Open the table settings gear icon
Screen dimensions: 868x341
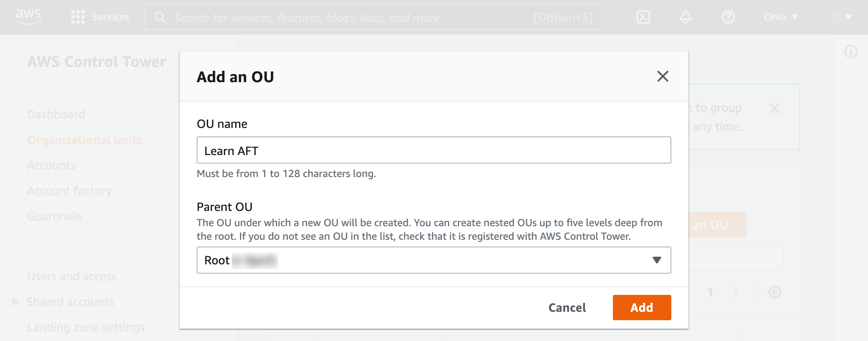774,292
